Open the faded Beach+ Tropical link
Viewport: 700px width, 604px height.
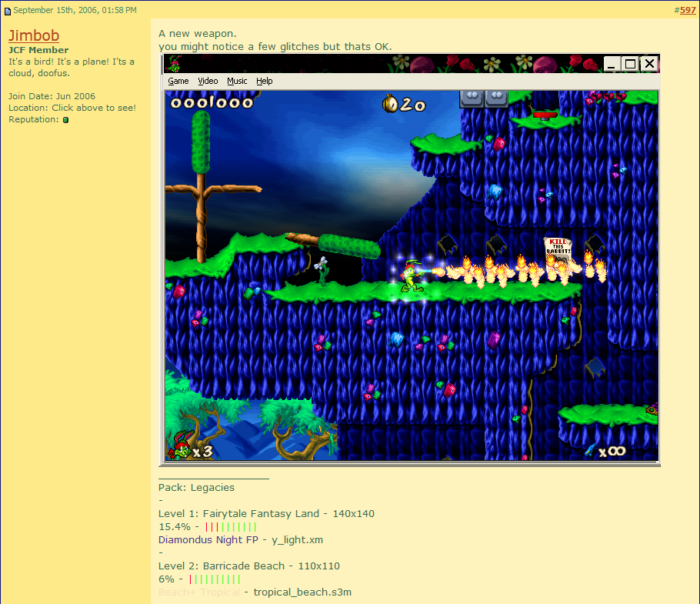[199, 592]
